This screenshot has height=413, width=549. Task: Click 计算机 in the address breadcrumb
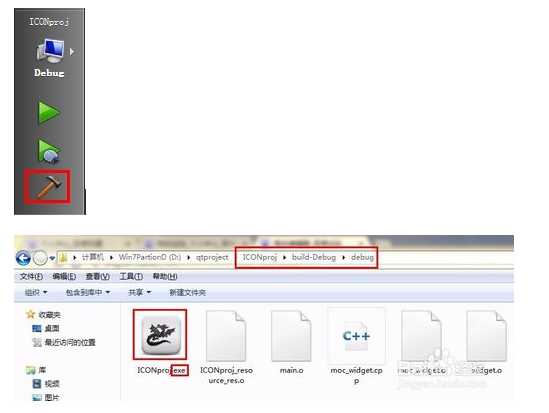click(x=93, y=257)
